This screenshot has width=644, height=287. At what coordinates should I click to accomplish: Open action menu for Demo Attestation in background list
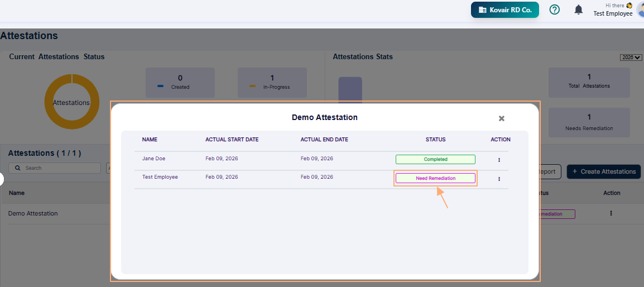point(611,213)
